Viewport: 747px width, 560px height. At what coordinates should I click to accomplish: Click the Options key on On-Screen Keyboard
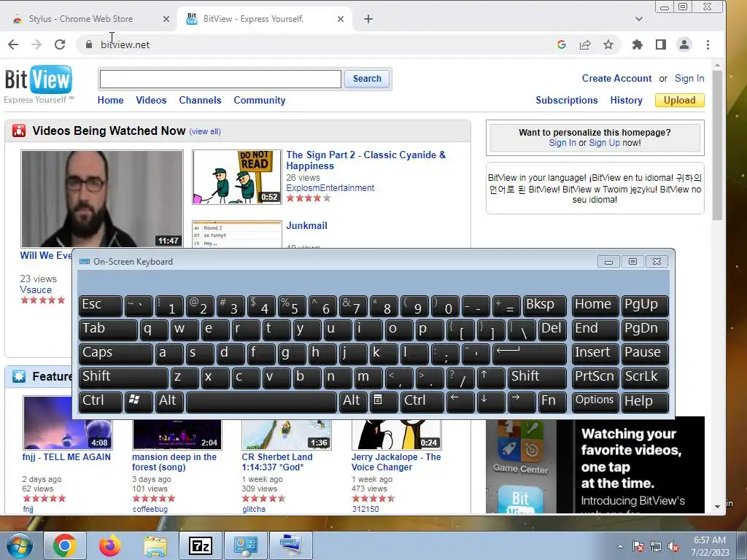pos(595,402)
